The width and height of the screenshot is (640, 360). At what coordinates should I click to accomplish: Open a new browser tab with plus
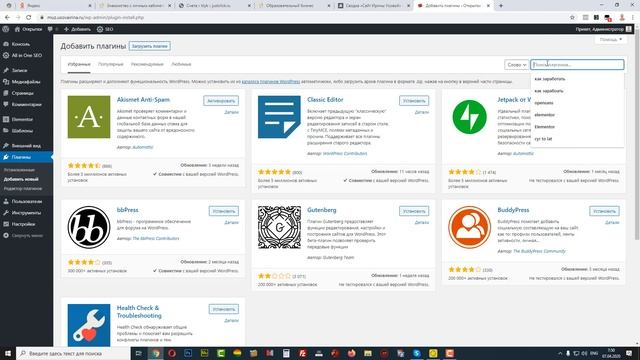coord(501,6)
